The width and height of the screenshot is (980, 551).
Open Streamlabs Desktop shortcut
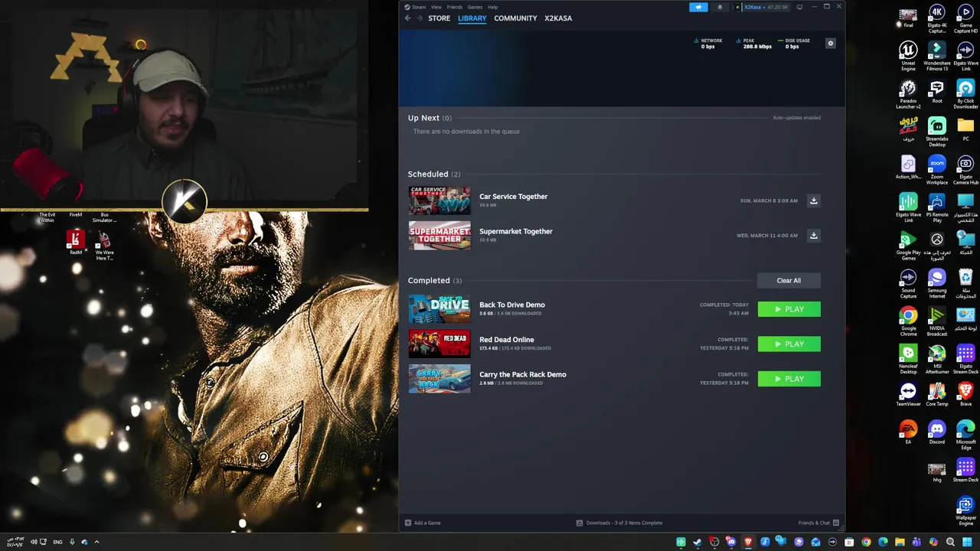[937, 132]
